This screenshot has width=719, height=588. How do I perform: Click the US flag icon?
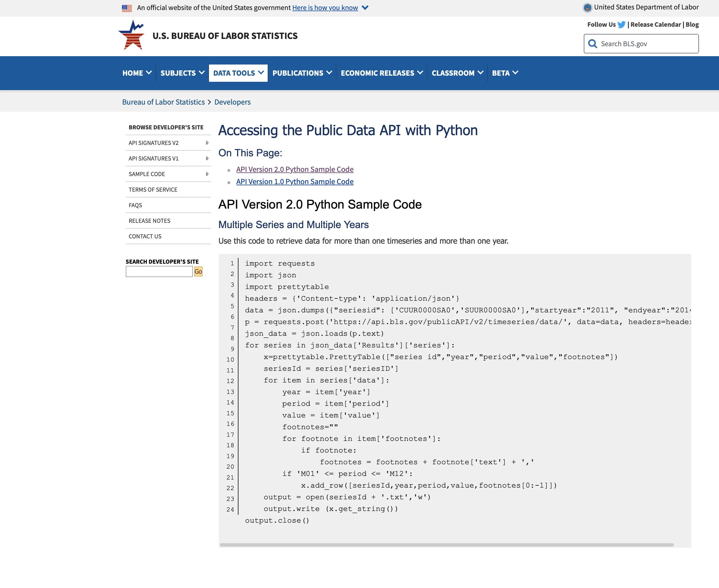coord(127,8)
